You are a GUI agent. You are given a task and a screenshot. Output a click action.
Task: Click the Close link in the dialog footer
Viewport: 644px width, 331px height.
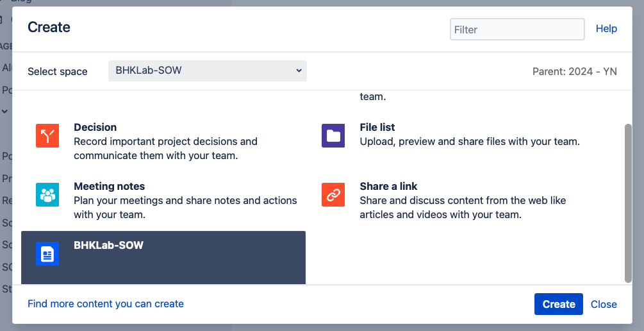pos(604,304)
